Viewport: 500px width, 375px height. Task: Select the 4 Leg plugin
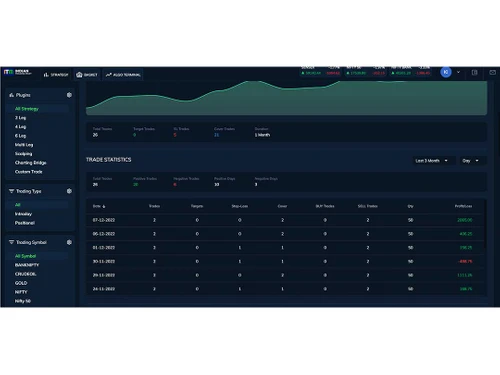(x=20, y=127)
